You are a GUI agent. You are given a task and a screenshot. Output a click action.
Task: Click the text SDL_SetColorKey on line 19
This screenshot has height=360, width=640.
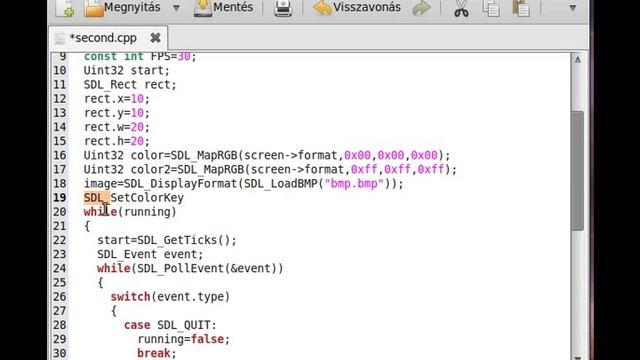tap(134, 198)
